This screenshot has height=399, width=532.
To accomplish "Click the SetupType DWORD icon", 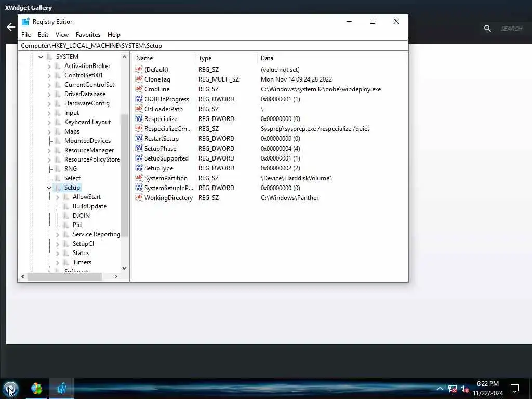I will (x=139, y=168).
